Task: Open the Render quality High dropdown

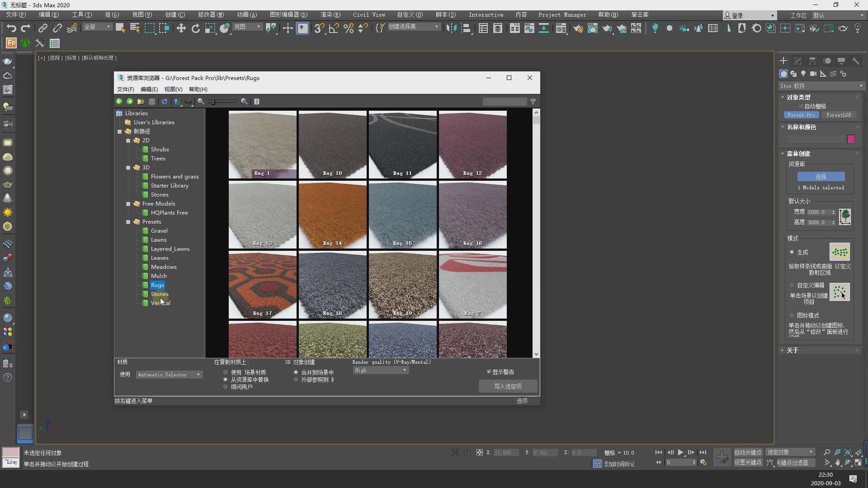Action: [x=381, y=370]
